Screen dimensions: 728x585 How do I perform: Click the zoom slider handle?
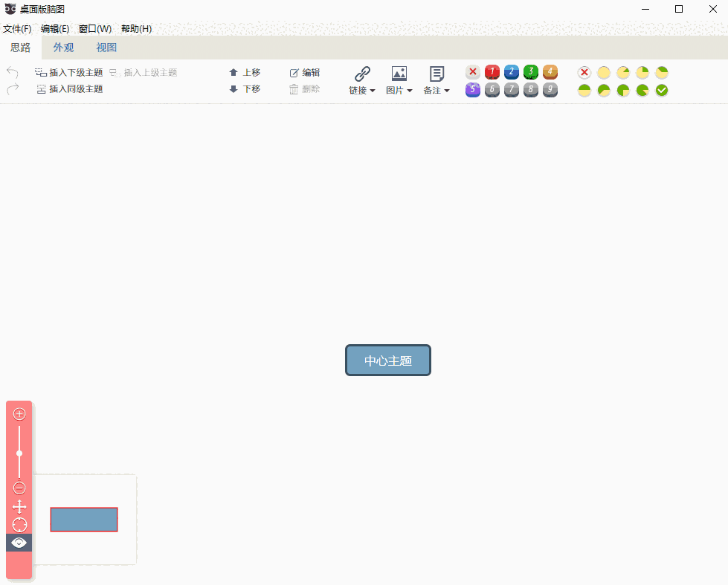[x=19, y=453]
